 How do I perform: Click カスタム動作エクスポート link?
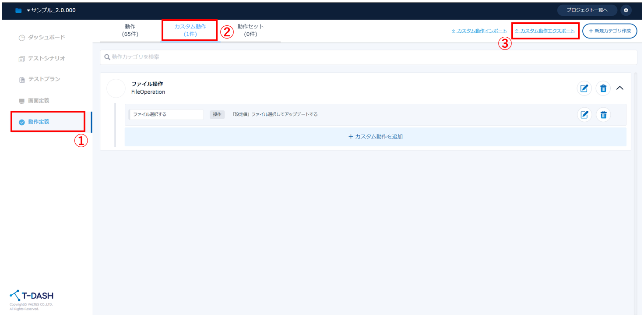point(545,31)
